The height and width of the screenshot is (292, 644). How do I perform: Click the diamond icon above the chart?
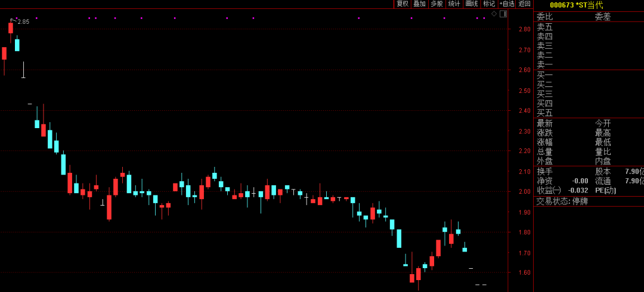point(494,14)
